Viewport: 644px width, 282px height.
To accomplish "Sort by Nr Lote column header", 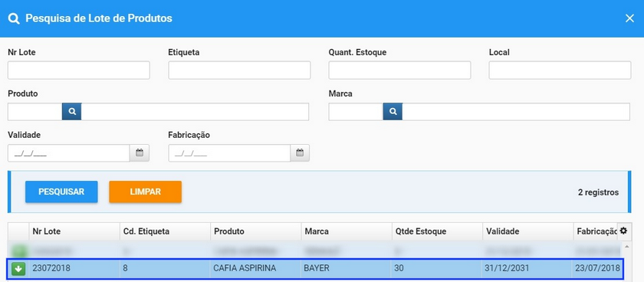I will coord(74,231).
